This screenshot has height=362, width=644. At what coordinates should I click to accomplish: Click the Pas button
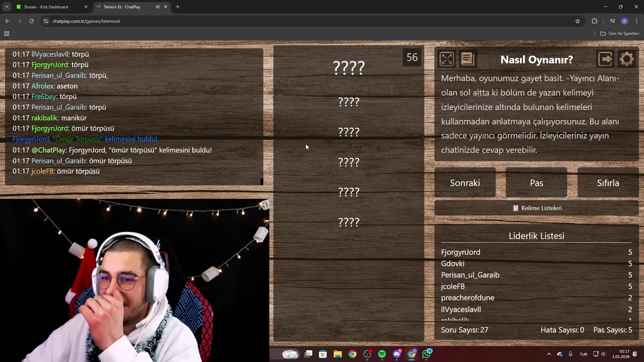click(536, 183)
